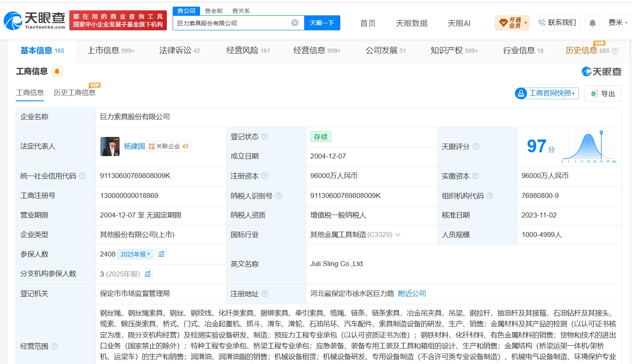Open the 费米 user dropdown

(618, 23)
